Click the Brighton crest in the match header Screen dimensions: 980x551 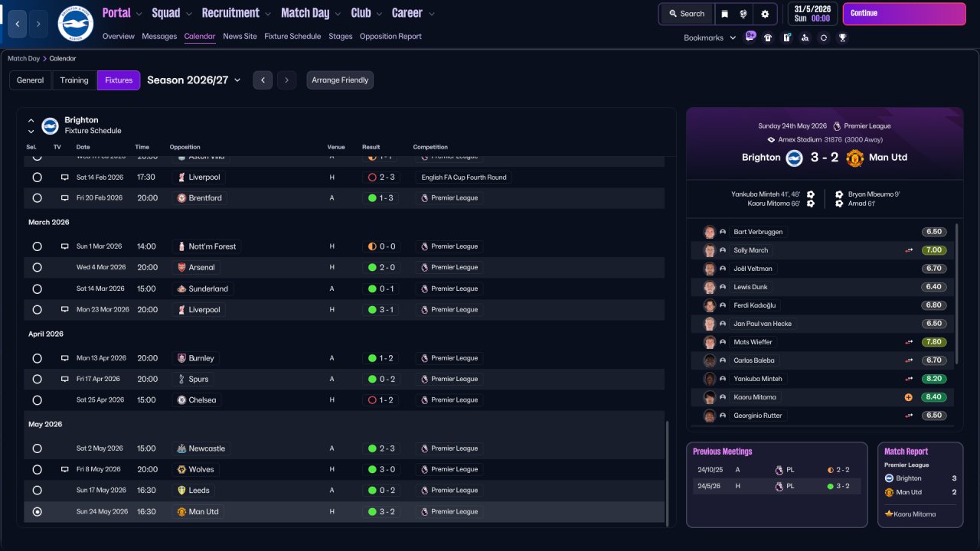[x=795, y=158]
